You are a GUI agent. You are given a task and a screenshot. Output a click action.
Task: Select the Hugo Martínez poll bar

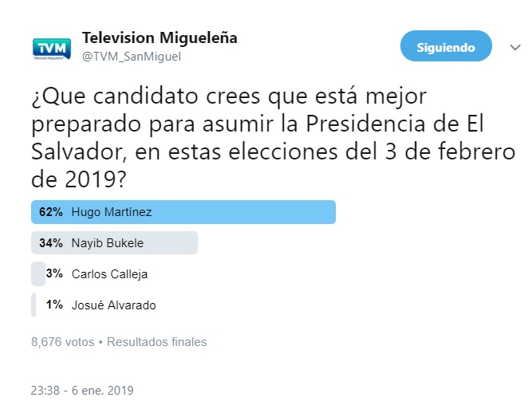183,212
